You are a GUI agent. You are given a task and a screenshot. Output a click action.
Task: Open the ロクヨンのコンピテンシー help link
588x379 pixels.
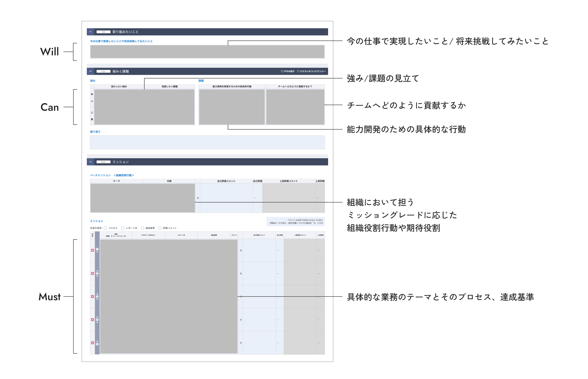(x=311, y=71)
